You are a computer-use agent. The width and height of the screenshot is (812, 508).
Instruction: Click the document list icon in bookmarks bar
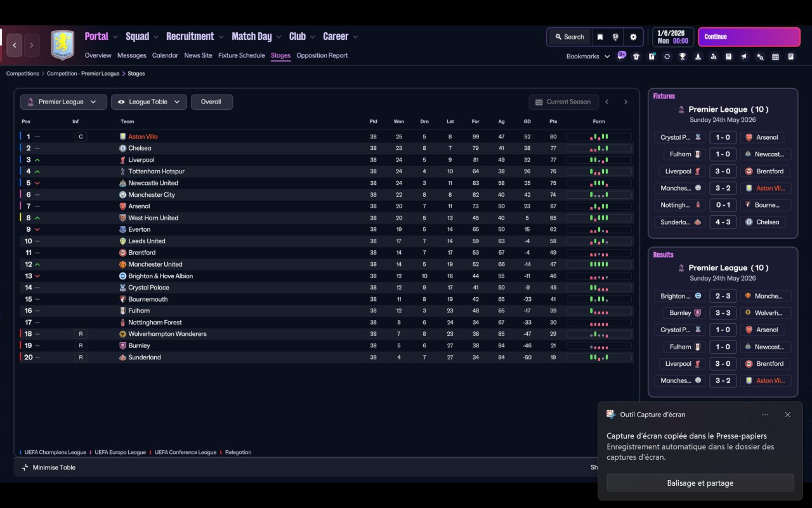[728, 57]
